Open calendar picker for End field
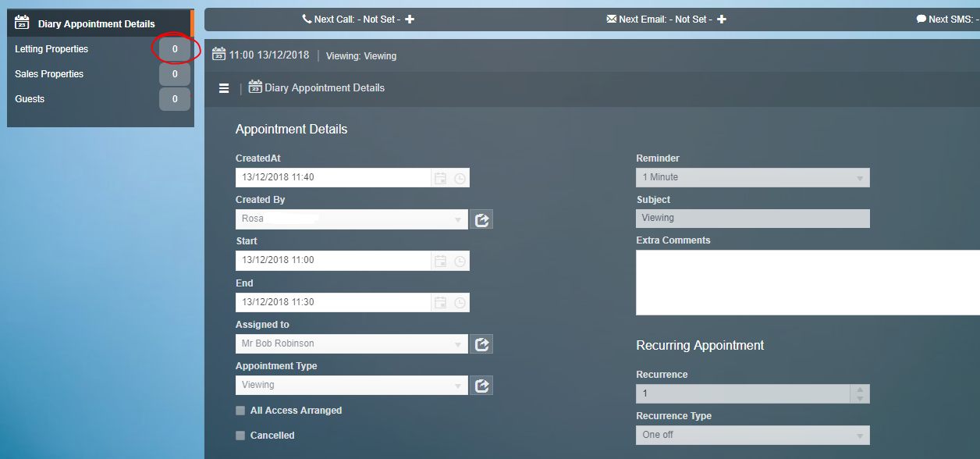 (441, 303)
